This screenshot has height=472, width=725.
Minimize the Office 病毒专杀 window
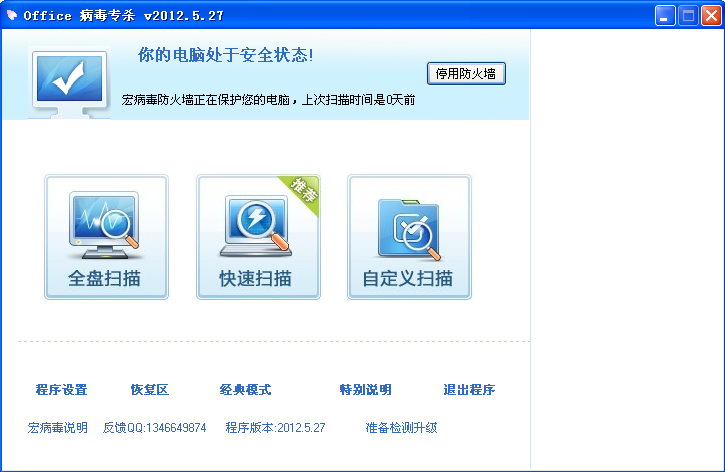coord(665,15)
